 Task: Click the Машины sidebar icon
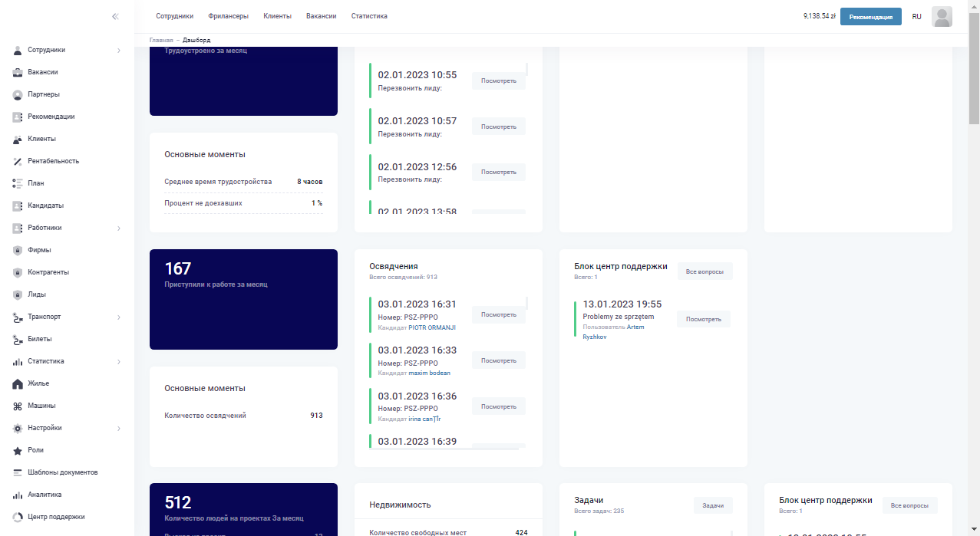click(18, 406)
